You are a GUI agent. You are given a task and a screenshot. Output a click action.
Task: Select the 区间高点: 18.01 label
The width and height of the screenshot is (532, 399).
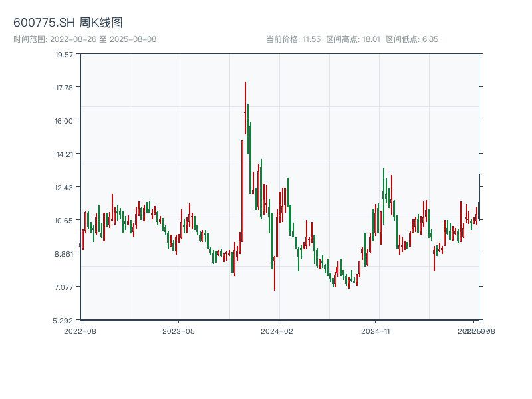(x=353, y=39)
